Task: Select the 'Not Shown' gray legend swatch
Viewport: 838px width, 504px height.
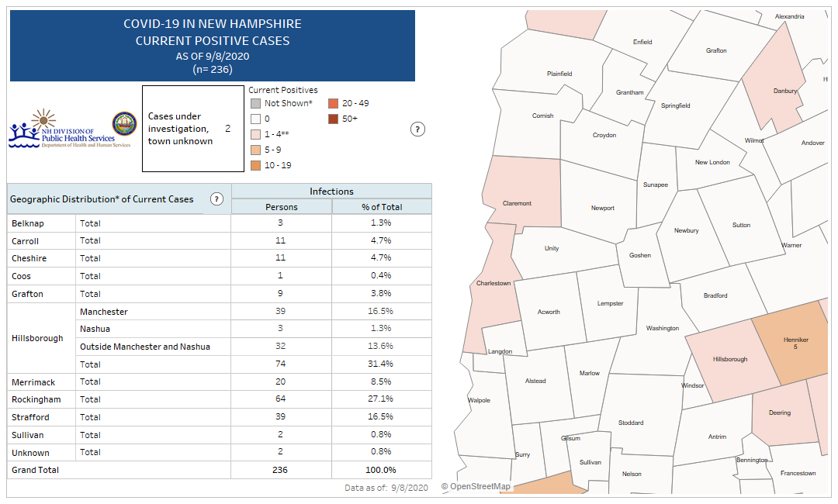Action: click(x=255, y=103)
